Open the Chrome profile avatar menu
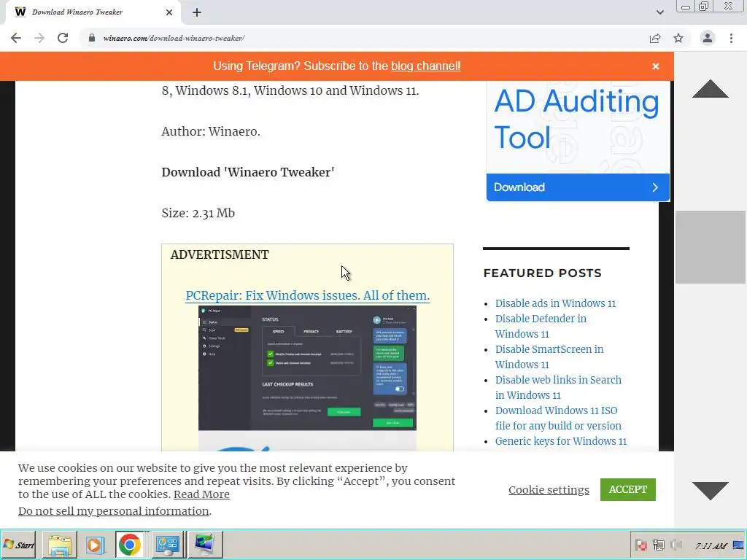Viewport: 747px width, 560px height. point(708,38)
